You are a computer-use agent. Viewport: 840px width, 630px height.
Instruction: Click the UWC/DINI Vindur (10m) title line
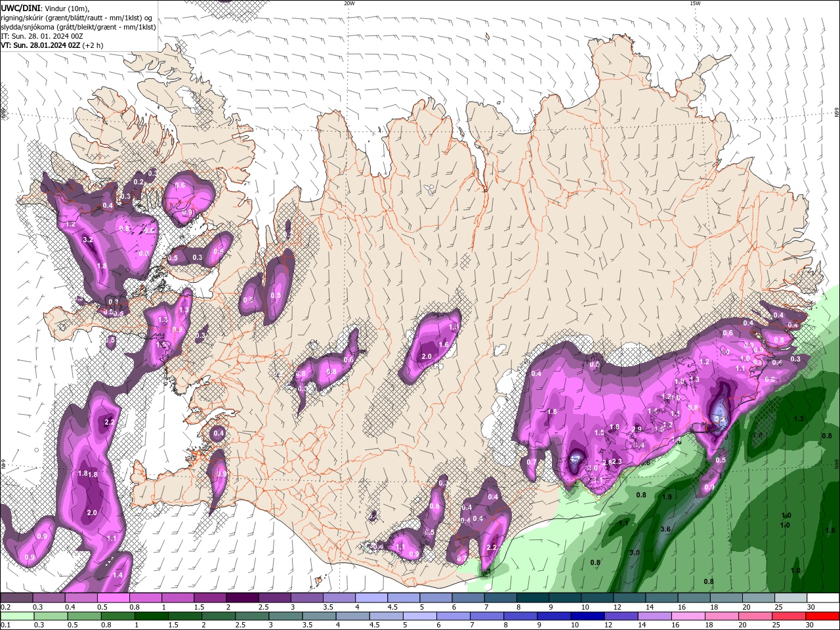(x=45, y=8)
